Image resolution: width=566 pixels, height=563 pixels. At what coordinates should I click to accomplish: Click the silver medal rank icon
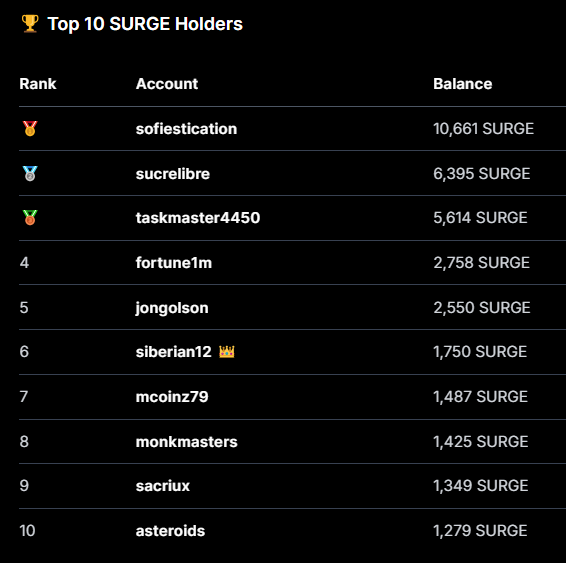tap(30, 174)
